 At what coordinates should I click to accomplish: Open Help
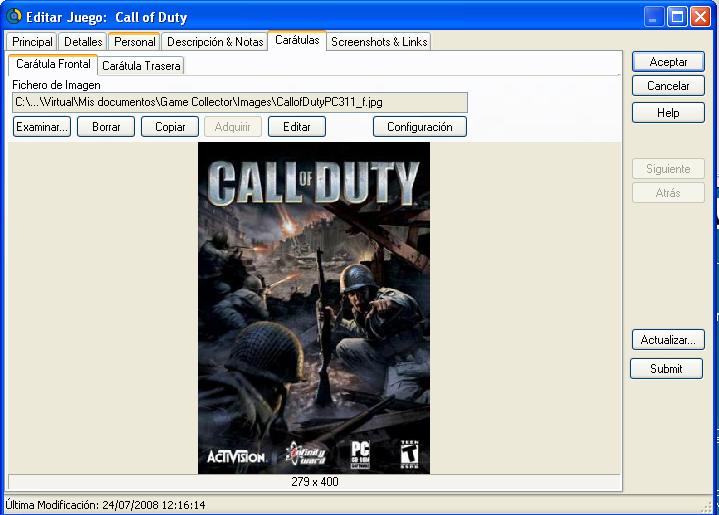tap(668, 113)
